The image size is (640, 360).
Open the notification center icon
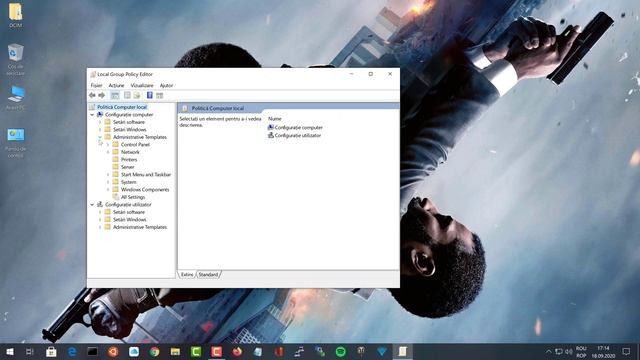point(626,351)
